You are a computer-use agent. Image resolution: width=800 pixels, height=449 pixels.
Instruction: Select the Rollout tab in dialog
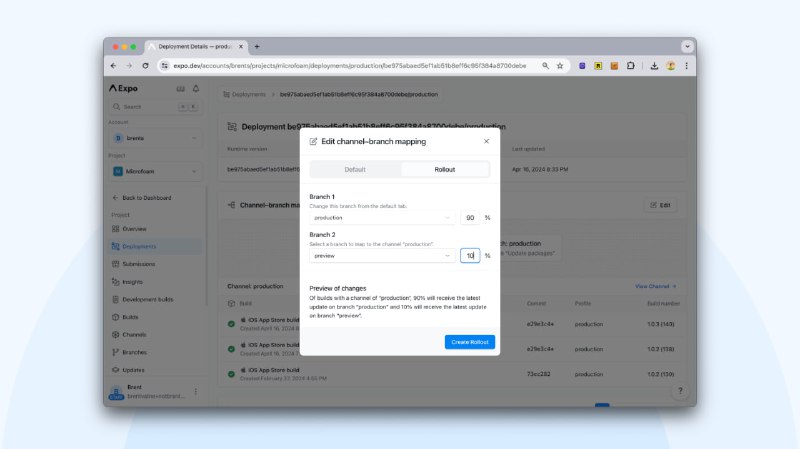point(444,169)
